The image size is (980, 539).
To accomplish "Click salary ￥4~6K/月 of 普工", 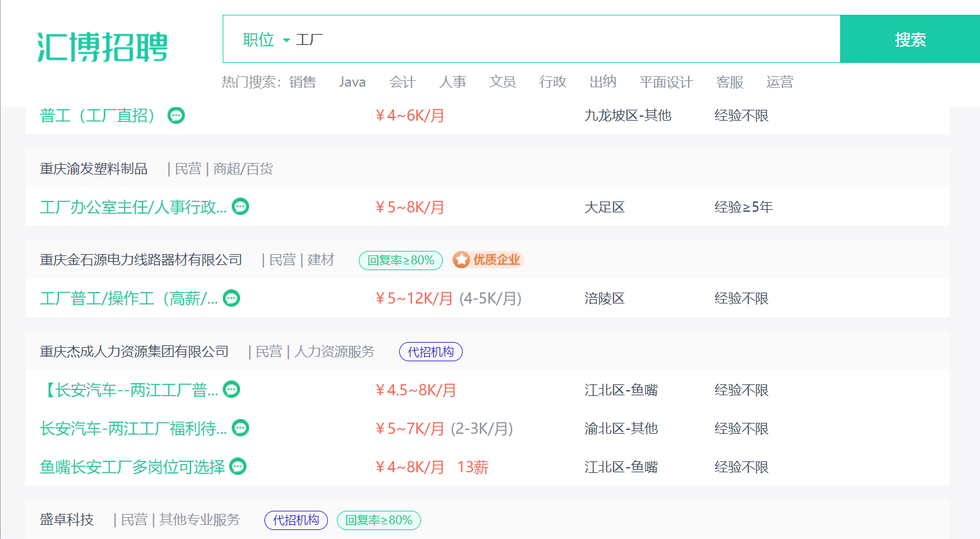I will pyautogui.click(x=409, y=116).
